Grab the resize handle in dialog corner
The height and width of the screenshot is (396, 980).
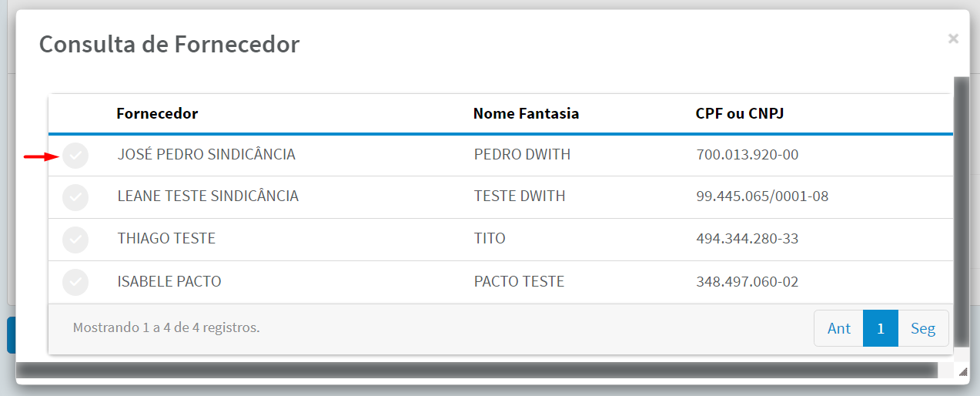click(962, 371)
